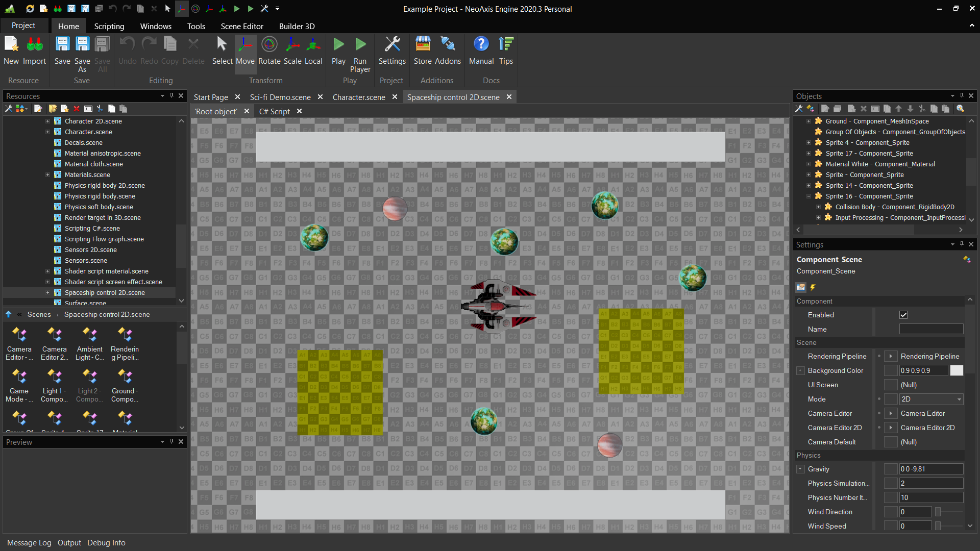Switch to Character.scene tab
Image resolution: width=980 pixels, height=551 pixels.
358,97
